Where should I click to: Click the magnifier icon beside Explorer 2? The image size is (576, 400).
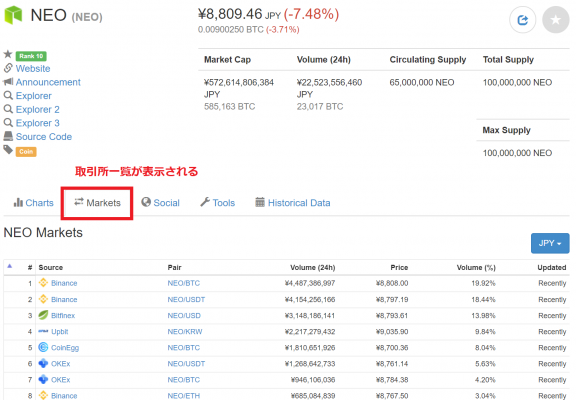click(8, 109)
